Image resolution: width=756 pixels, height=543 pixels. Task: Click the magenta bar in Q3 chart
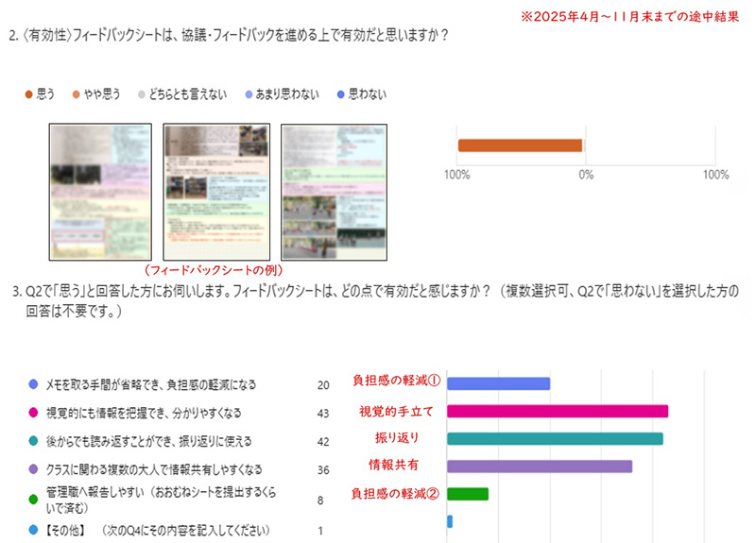557,412
